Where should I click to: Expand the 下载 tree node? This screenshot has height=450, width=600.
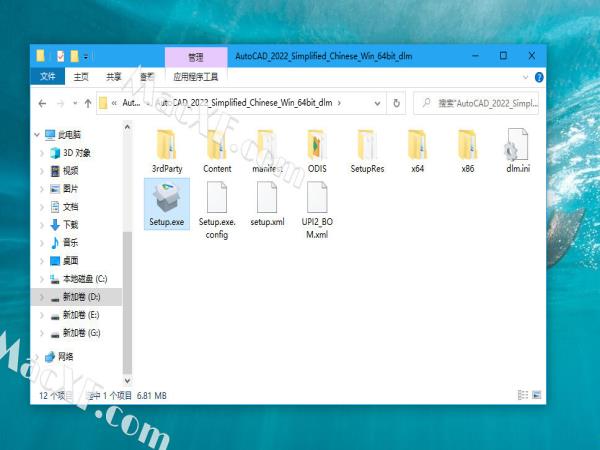[x=42, y=225]
